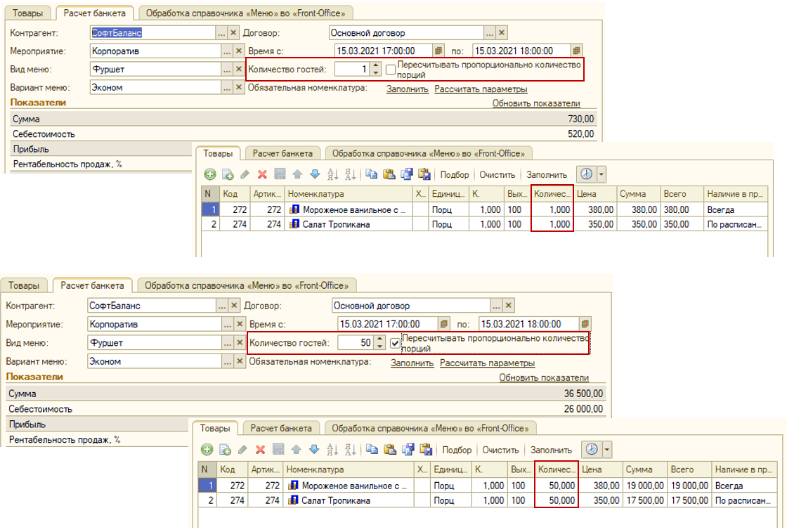Screen dimensions: 787x532
Task: Open calendar for 17:00:00 start time, 1-guest form
Action: 438,51
